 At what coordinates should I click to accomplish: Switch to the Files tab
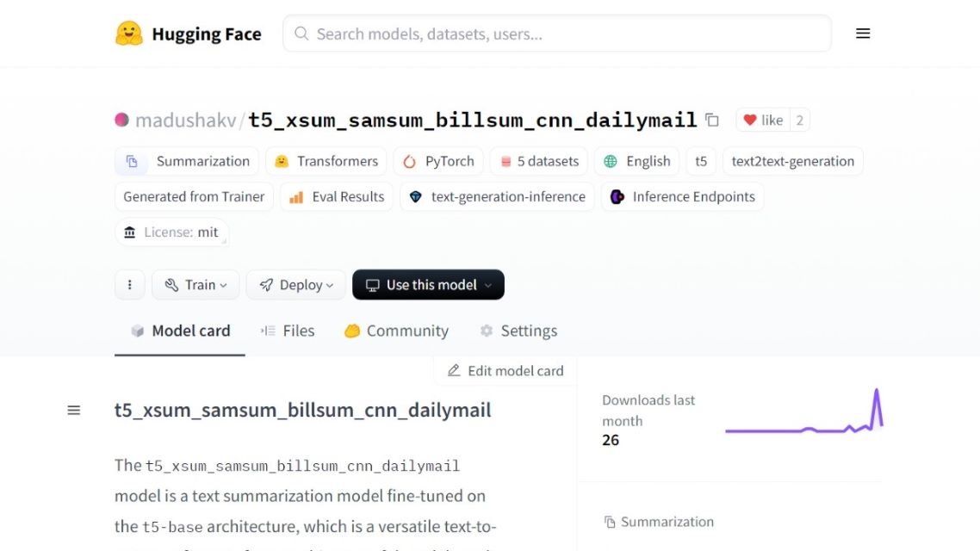coord(288,331)
